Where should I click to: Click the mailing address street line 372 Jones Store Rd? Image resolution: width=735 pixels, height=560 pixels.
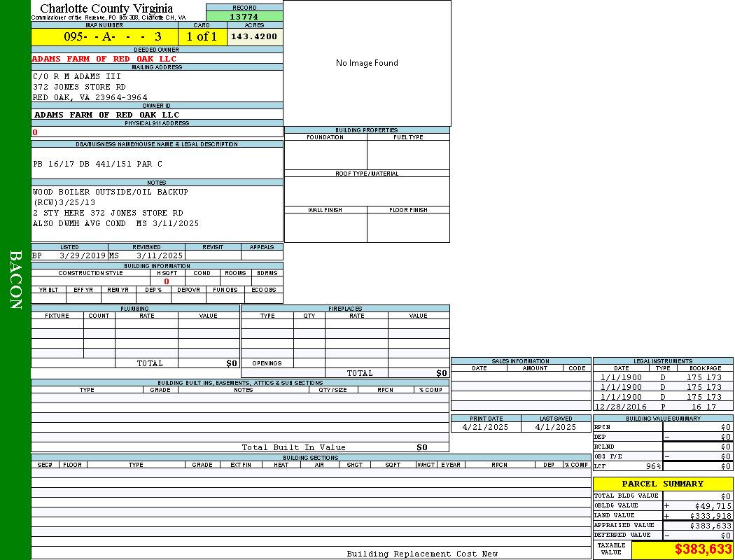pyautogui.click(x=79, y=87)
